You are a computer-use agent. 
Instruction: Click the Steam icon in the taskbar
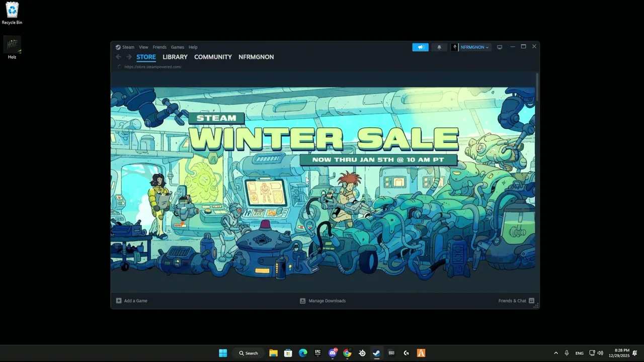pos(376,353)
